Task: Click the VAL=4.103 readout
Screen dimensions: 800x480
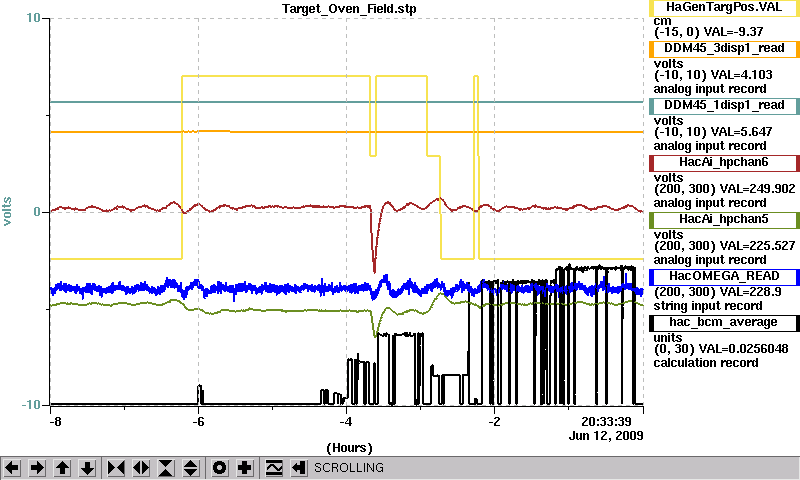Action: 741,75
